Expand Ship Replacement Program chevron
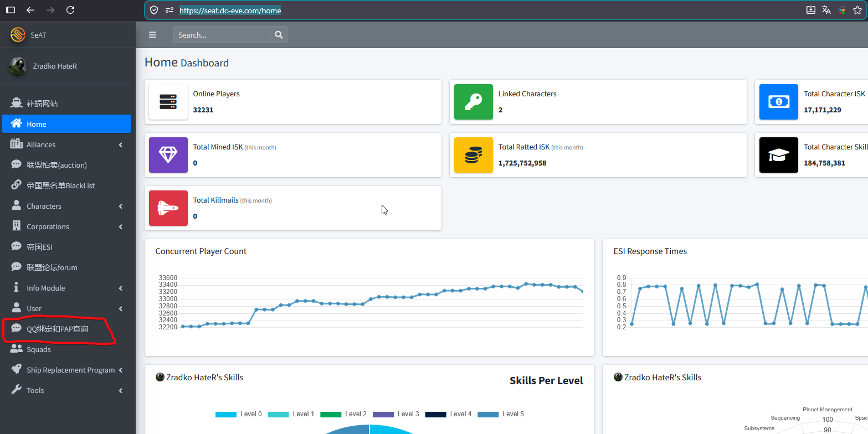 [121, 370]
